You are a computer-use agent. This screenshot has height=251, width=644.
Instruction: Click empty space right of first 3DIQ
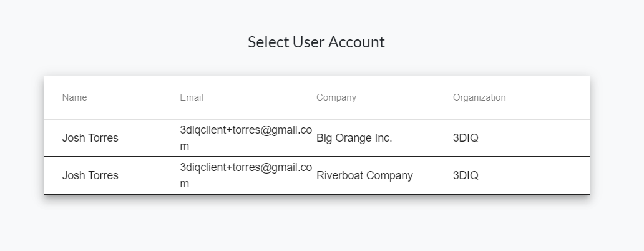[534, 138]
